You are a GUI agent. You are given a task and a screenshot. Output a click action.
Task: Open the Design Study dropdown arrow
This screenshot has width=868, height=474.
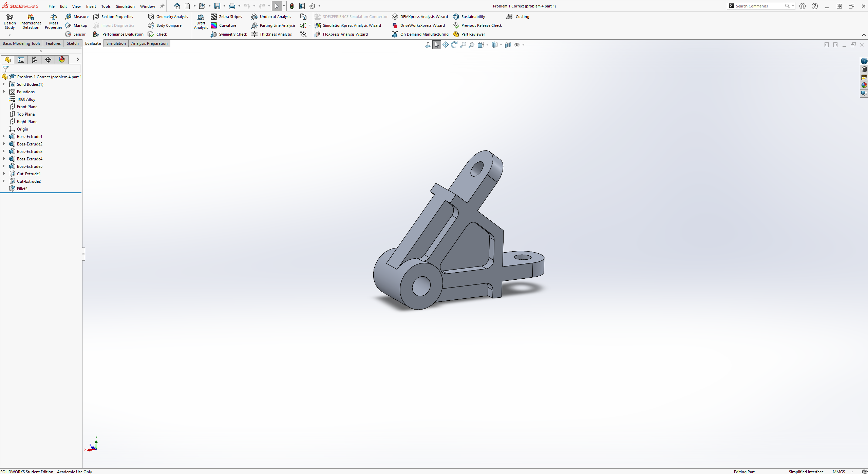pos(10,35)
